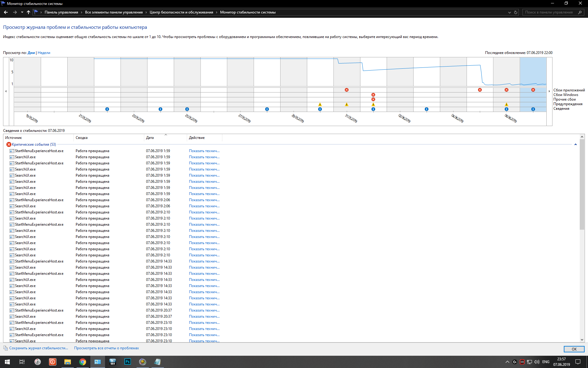Collapse the Критические события group
Image resolution: width=588 pixels, height=368 pixels.
click(575, 144)
